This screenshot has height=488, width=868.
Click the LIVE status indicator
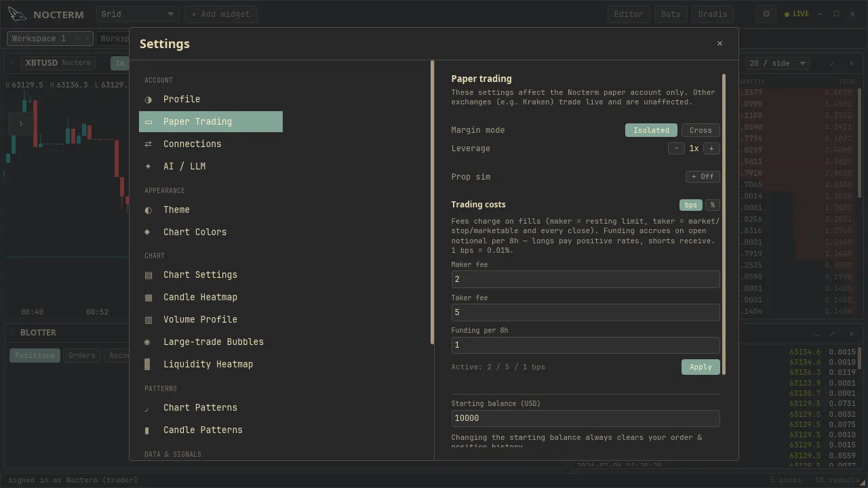797,14
